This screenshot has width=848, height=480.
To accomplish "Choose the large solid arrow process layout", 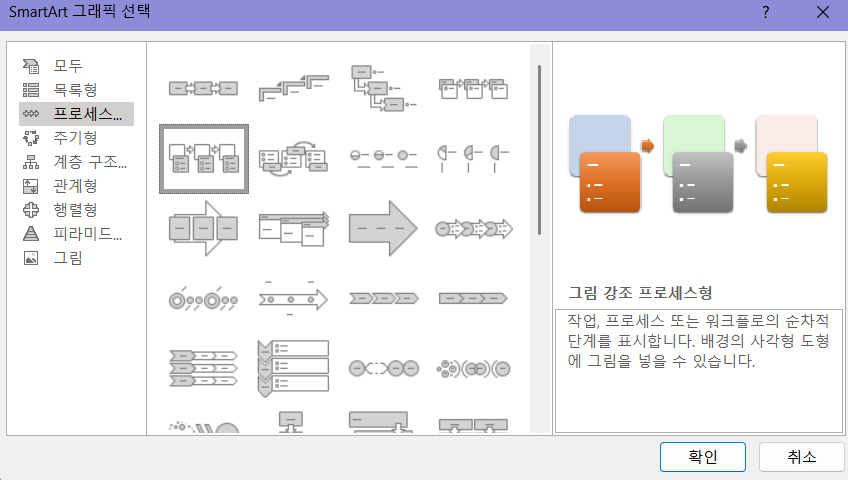I will pos(383,229).
